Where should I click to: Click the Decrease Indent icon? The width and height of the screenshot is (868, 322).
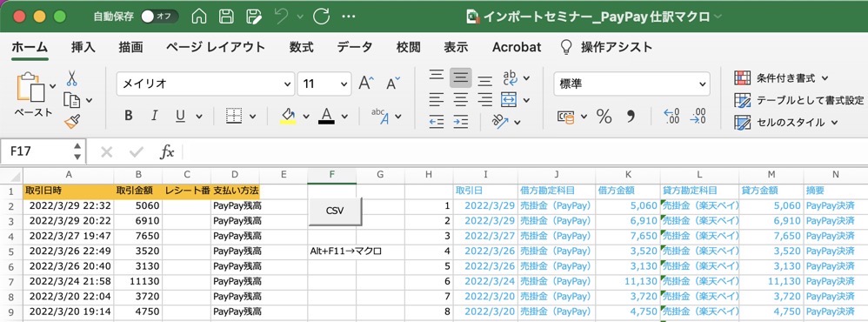click(437, 121)
